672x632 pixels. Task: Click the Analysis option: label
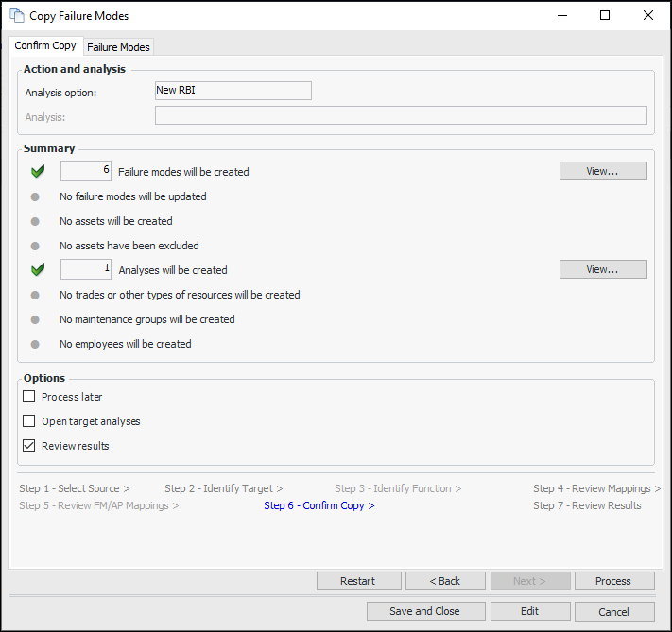pos(60,93)
